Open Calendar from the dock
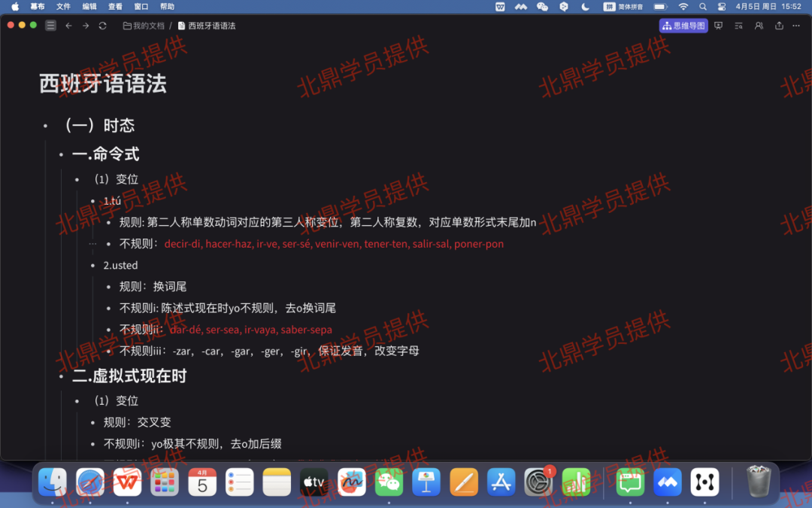The width and height of the screenshot is (812, 508). (x=202, y=482)
